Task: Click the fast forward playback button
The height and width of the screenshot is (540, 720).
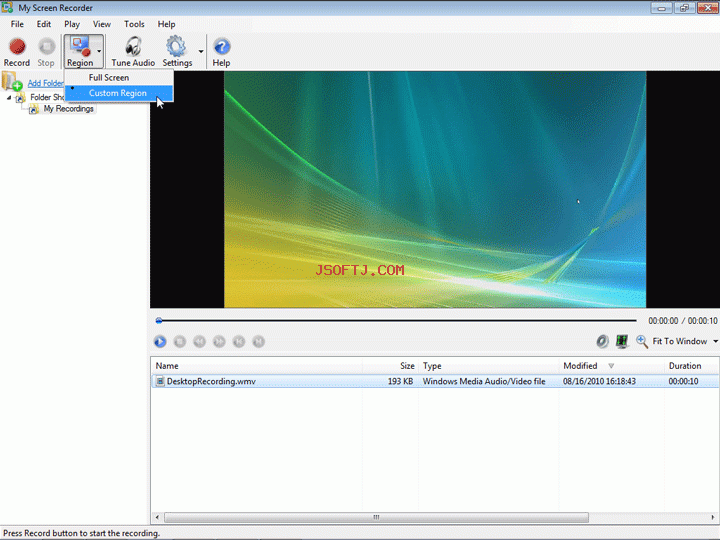Action: point(219,342)
